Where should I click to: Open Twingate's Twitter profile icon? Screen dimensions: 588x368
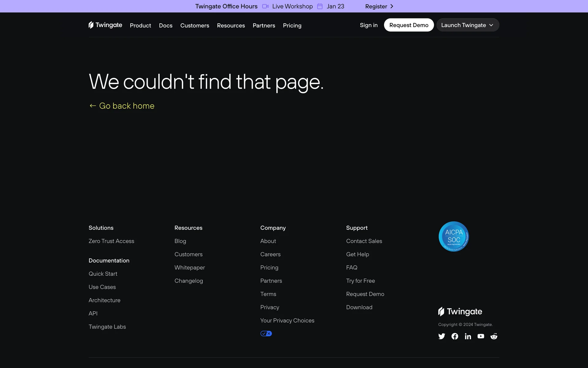[441, 336]
